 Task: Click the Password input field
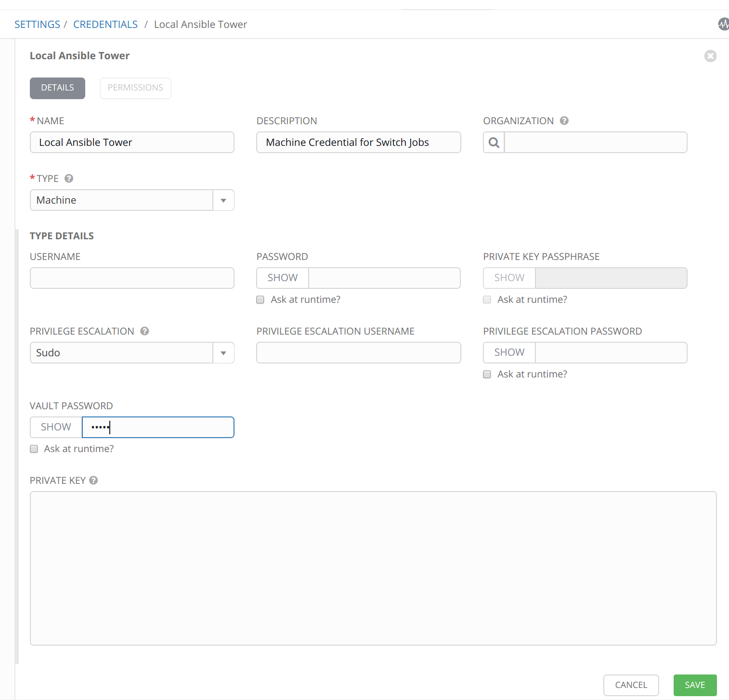click(x=384, y=278)
